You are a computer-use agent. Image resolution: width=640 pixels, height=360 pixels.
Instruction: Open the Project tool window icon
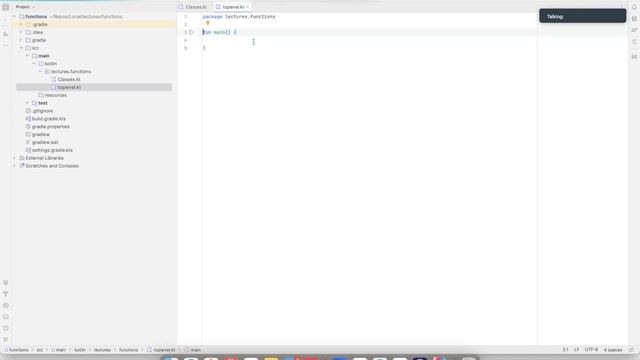(6, 7)
